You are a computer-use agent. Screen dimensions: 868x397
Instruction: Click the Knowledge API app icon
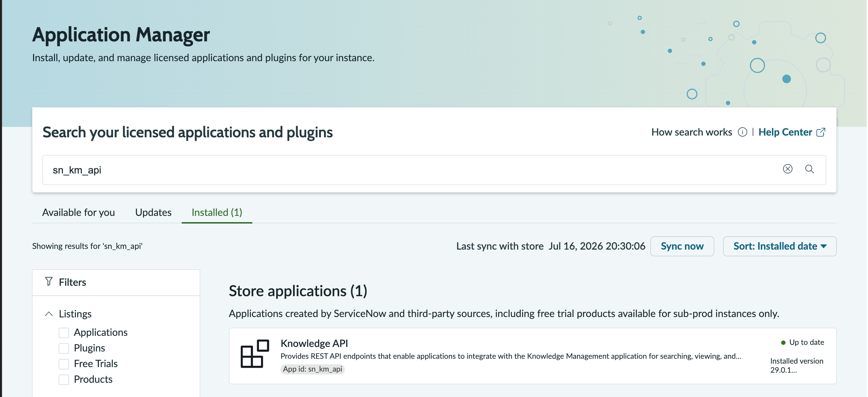pos(255,354)
